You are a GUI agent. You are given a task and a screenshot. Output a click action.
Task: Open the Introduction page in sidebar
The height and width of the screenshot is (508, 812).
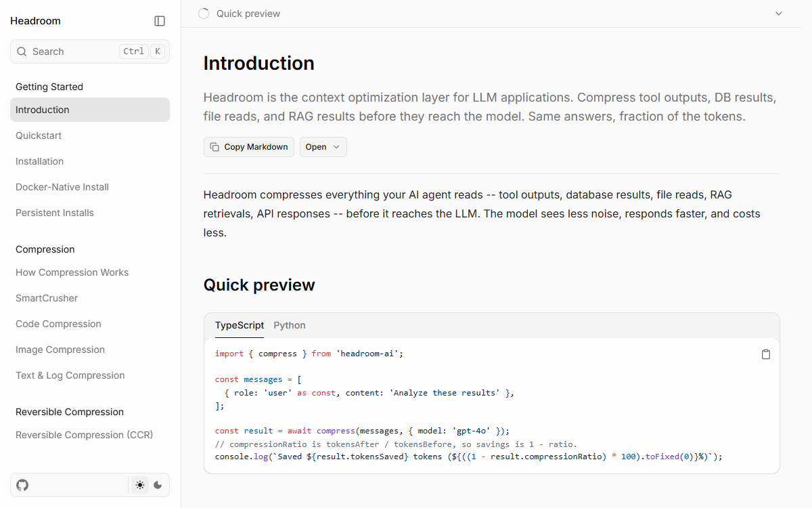click(90, 110)
